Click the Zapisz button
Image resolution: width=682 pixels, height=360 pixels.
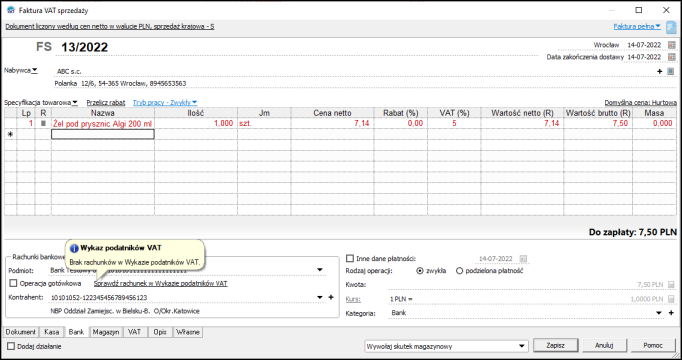pyautogui.click(x=555, y=346)
